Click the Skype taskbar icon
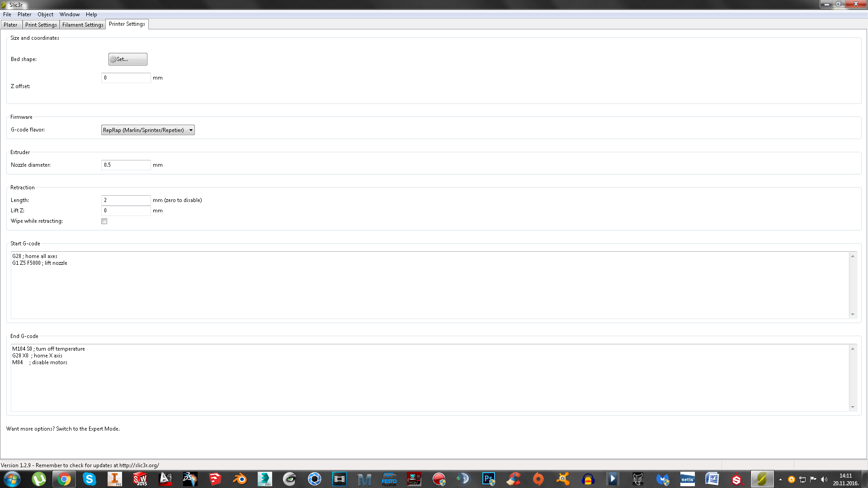Screen dimensions: 868x488 pyautogui.click(x=89, y=479)
